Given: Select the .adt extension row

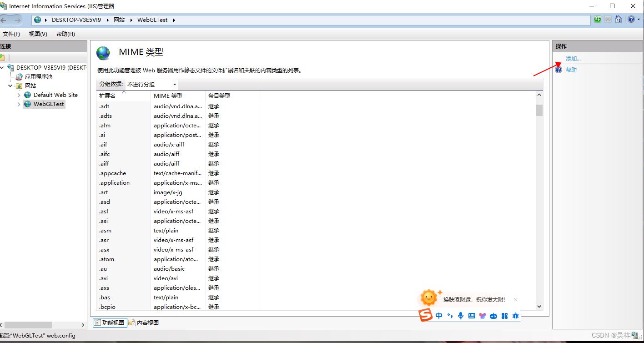Looking at the screenshot, I should point(178,106).
